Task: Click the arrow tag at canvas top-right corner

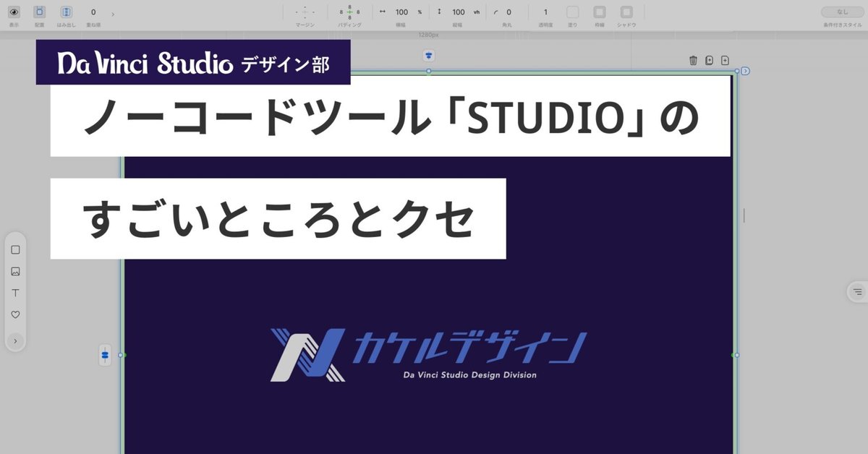Action: (x=745, y=71)
